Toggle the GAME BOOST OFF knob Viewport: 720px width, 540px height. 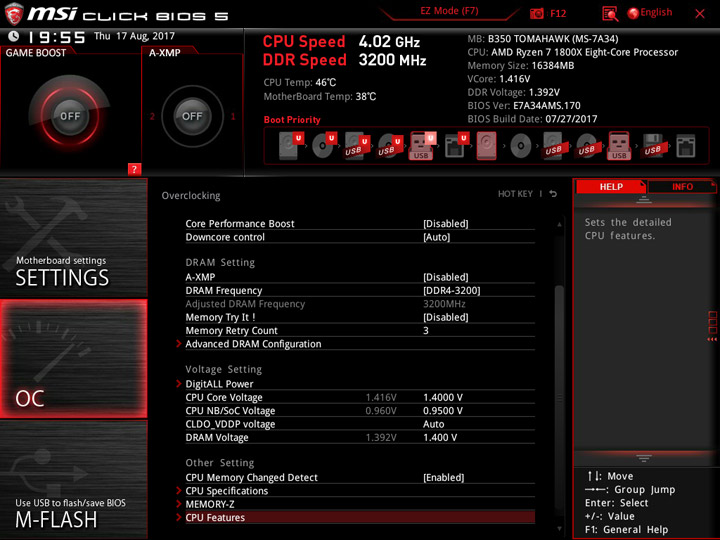70,116
